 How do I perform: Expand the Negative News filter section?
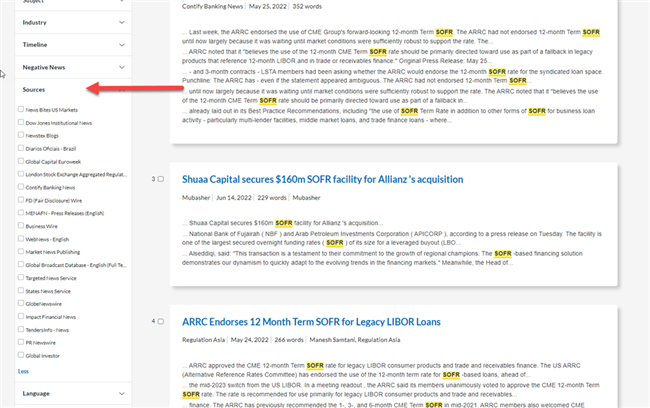[x=121, y=67]
